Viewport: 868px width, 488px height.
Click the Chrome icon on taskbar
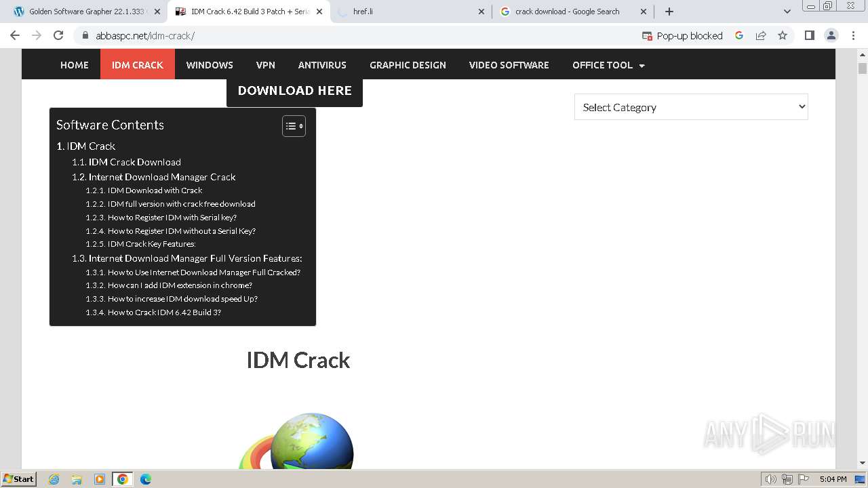(123, 479)
